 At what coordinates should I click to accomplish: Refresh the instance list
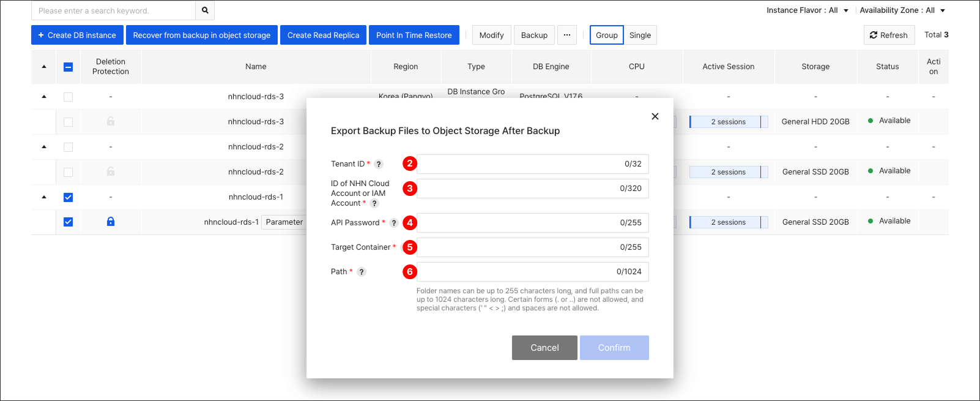click(x=889, y=35)
